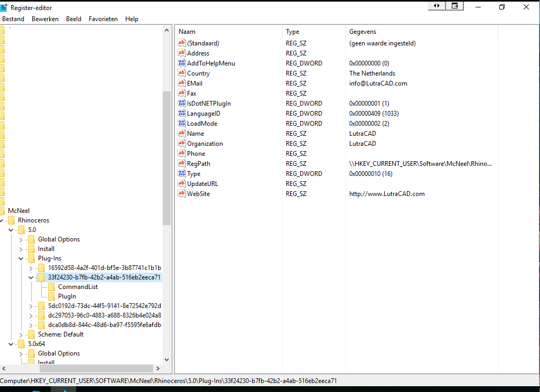Expand the 16592d58-4a2f-401d key
540x392 pixels.
coord(31,268)
